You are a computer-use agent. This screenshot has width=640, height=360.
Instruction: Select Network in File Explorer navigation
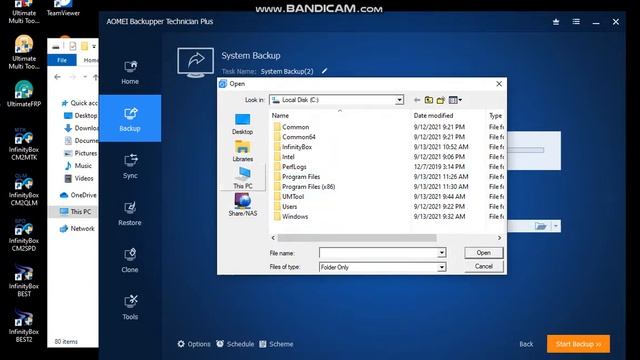click(77, 229)
